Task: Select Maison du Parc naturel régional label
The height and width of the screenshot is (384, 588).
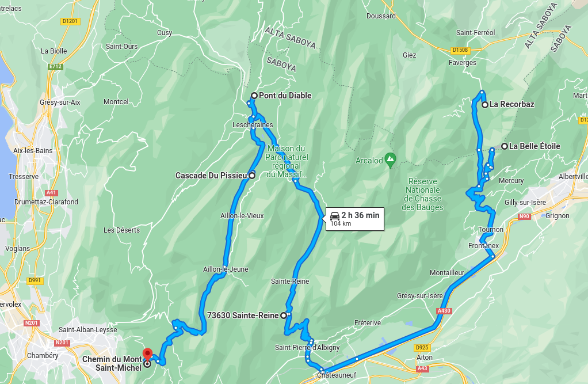Action: [287, 161]
